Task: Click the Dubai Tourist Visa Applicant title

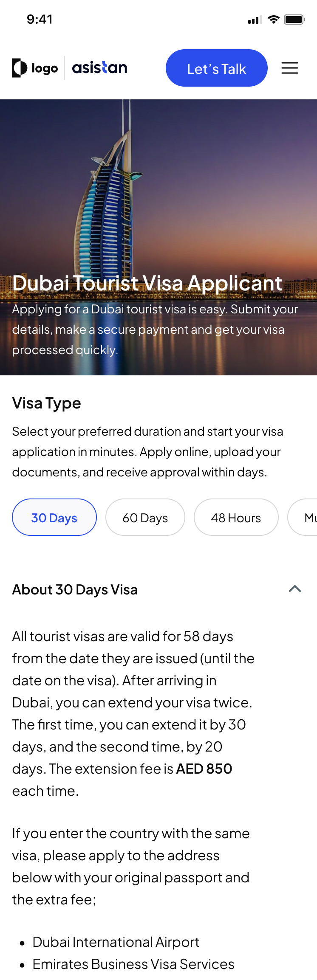Action: click(147, 283)
